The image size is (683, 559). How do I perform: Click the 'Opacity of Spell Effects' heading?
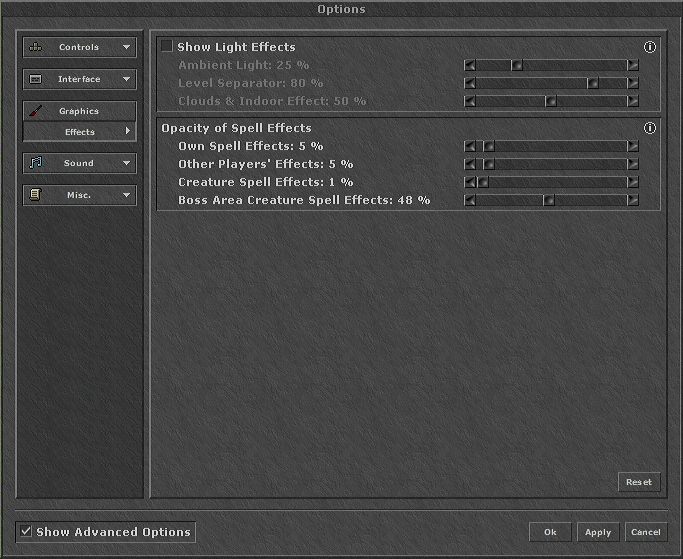pos(237,128)
